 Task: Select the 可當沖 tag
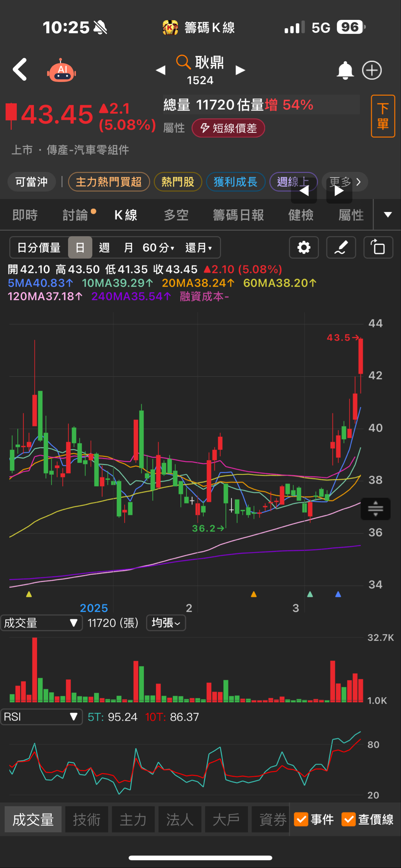pos(31,182)
